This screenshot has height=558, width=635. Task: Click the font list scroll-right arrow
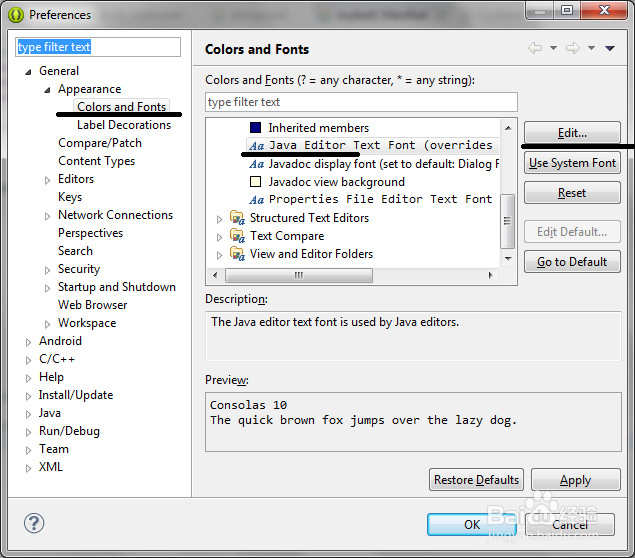[x=490, y=275]
